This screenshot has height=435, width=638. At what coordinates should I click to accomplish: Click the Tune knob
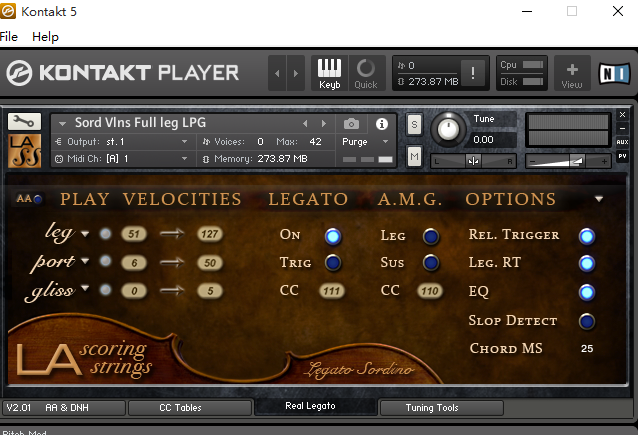pyautogui.click(x=448, y=129)
